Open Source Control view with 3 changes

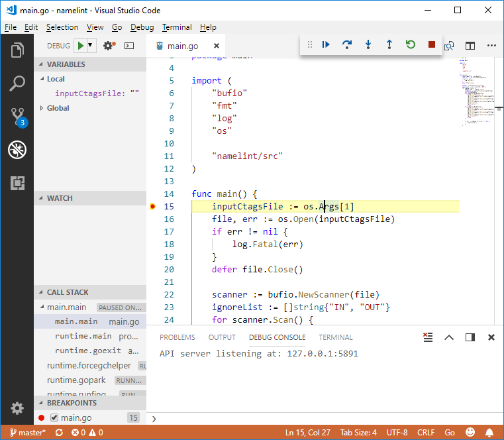click(x=19, y=117)
